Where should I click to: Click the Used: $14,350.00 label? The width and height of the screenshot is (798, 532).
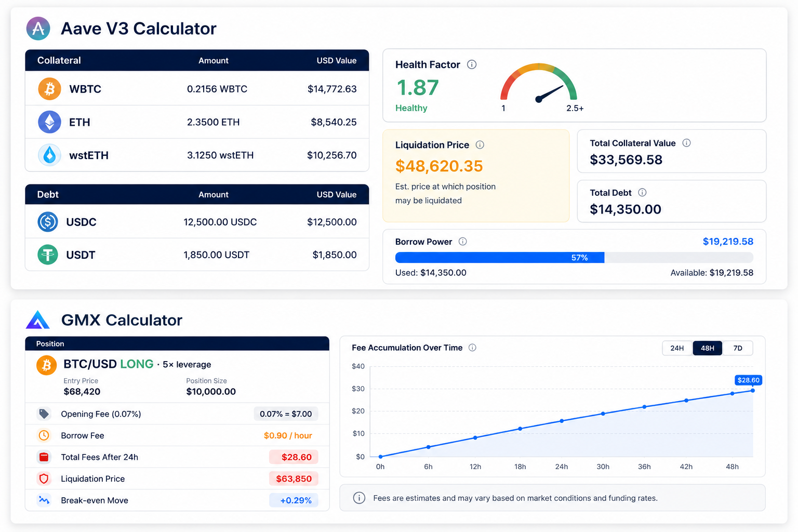pos(431,273)
